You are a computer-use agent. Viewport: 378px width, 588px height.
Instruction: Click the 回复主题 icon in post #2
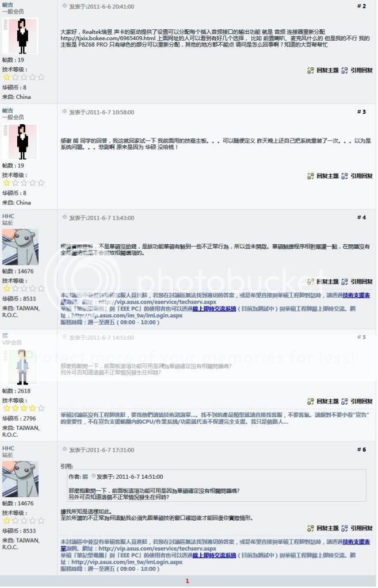pyautogui.click(x=310, y=70)
